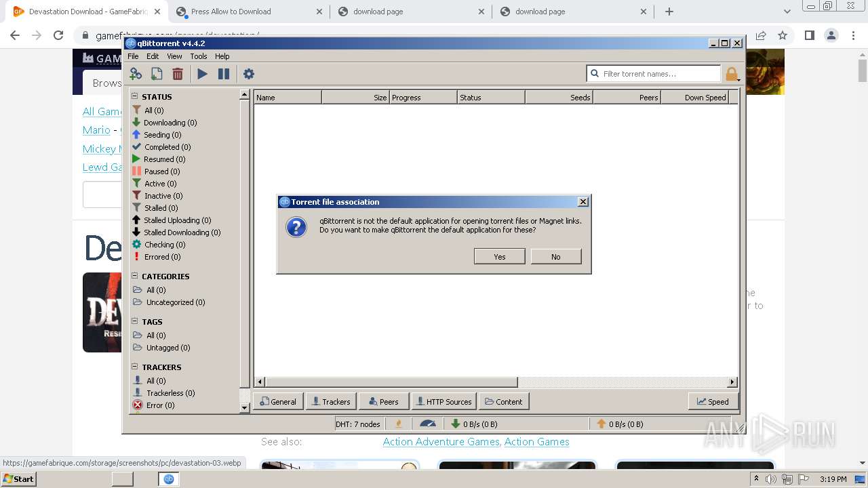Image resolution: width=868 pixels, height=488 pixels.
Task: Sort by the Name column header
Action: (288, 98)
